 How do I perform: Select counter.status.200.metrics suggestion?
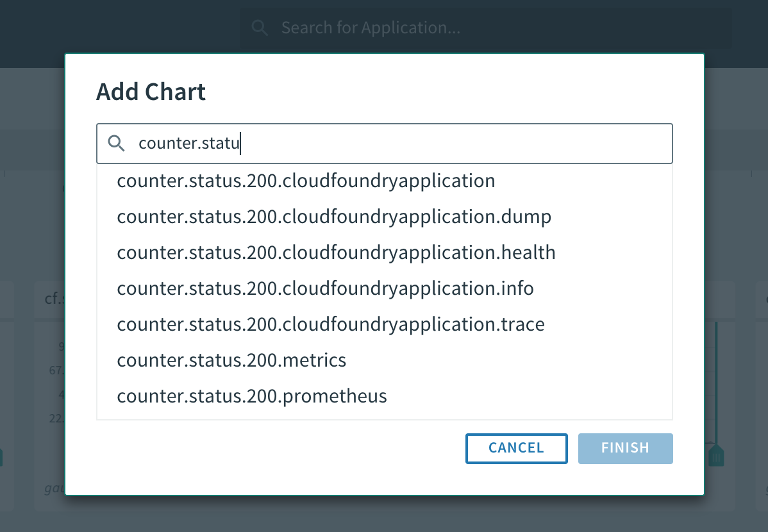[231, 360]
